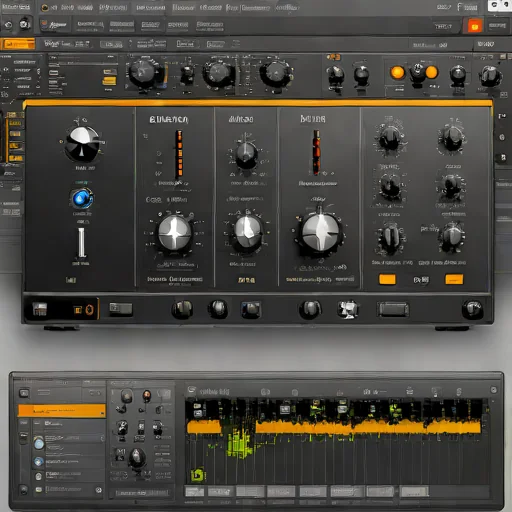Viewport: 512px width, 512px height.
Task: Click the glowing blue knob in left module
Action: coord(81,198)
